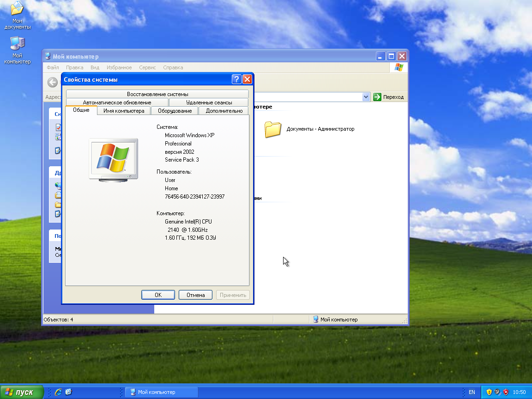
Task: Switch to the Имя компьютера tab
Action: pos(124,111)
